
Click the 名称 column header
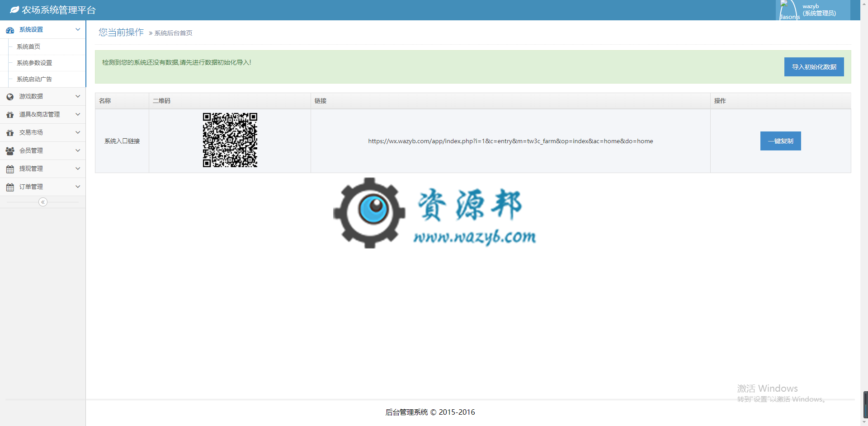[x=122, y=101]
